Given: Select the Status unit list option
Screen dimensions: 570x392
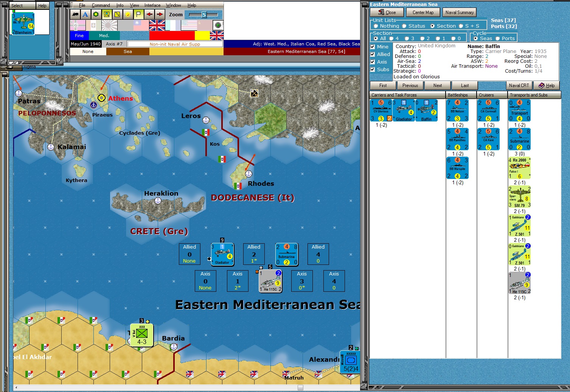Looking at the screenshot, I should click(x=413, y=26).
